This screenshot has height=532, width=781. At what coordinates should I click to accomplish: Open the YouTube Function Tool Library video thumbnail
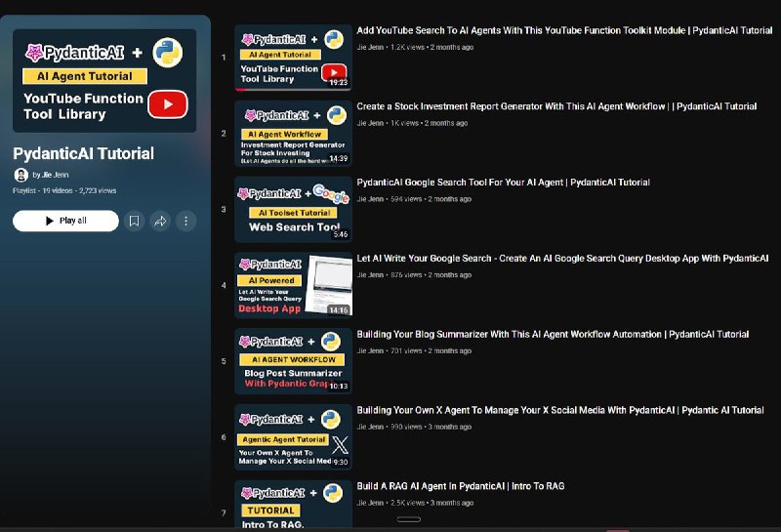pyautogui.click(x=294, y=58)
